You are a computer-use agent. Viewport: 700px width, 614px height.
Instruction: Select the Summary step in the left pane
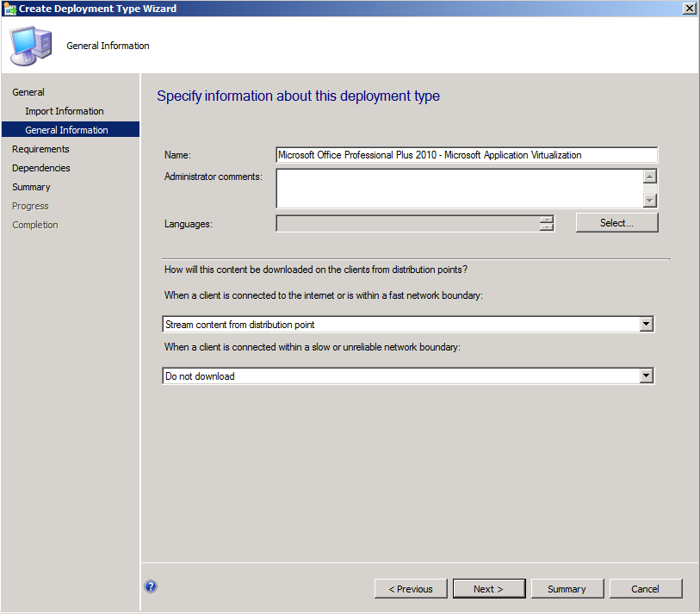click(x=31, y=186)
